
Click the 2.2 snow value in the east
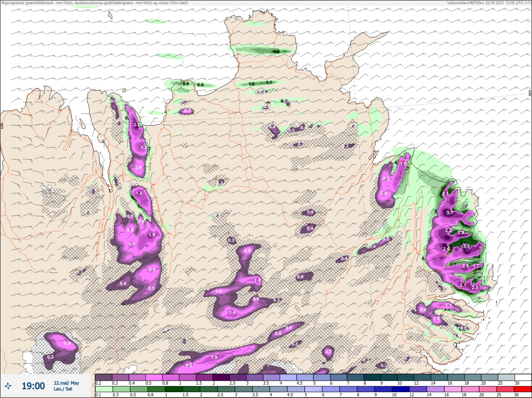coord(448,231)
